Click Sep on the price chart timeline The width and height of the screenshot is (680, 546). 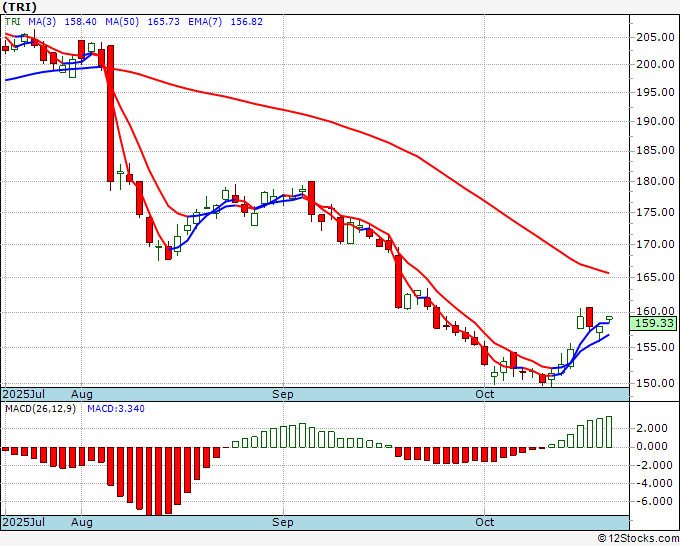283,394
